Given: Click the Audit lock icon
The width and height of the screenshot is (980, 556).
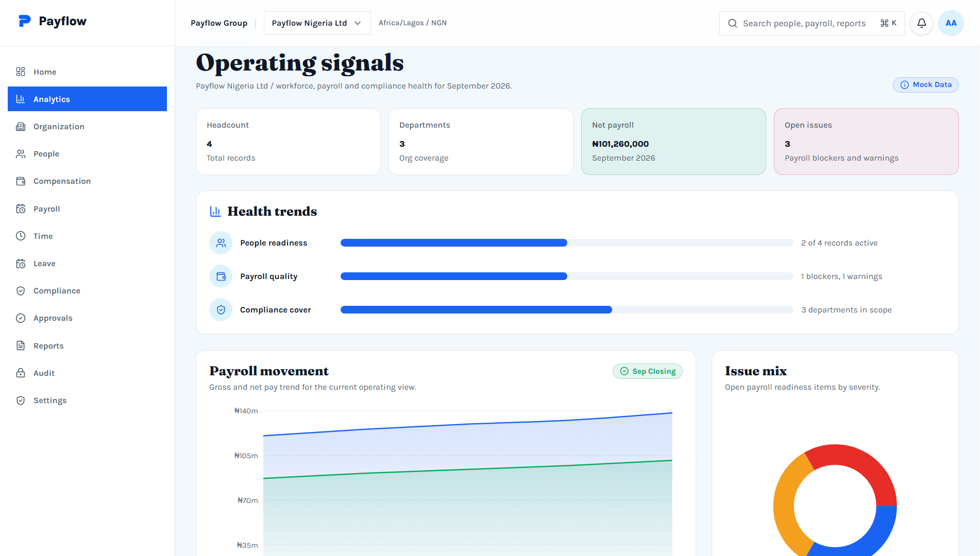Looking at the screenshot, I should (x=21, y=373).
